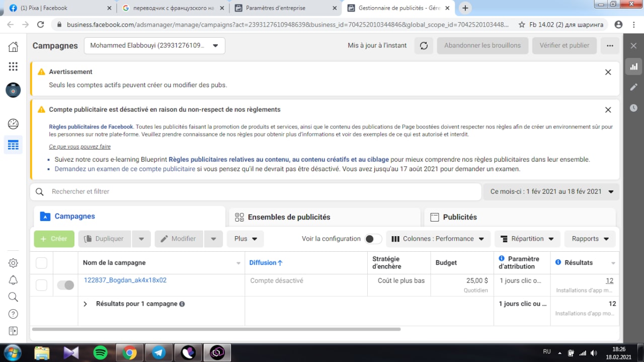
Task: Reload the page with browser refresh button
Action: coord(41,25)
